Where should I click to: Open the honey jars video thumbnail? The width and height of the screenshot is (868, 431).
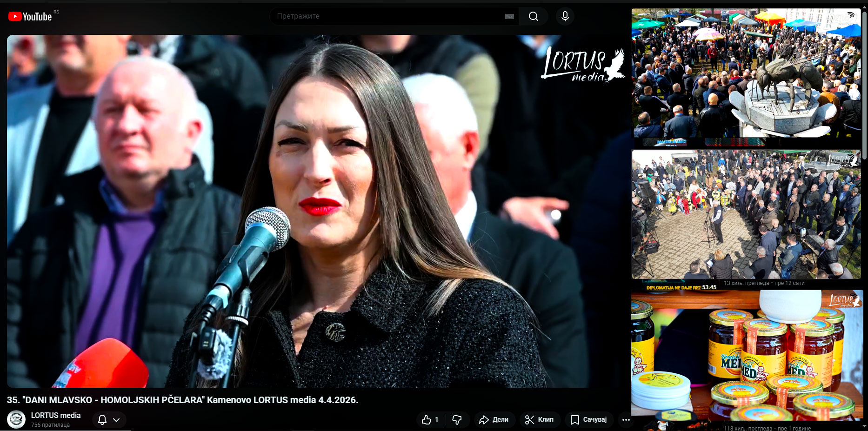click(746, 355)
